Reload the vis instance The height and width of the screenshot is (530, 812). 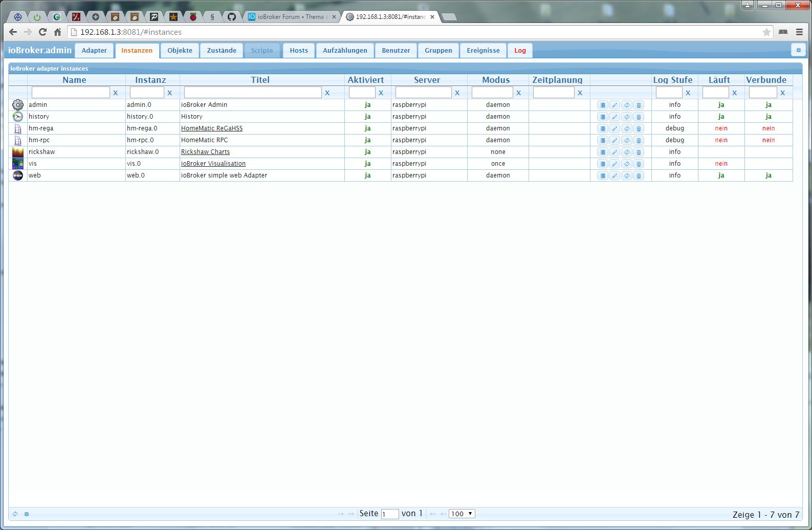tap(627, 164)
